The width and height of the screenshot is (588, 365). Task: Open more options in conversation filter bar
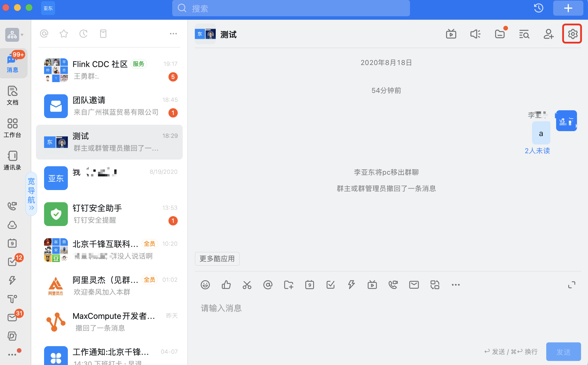coord(173,34)
